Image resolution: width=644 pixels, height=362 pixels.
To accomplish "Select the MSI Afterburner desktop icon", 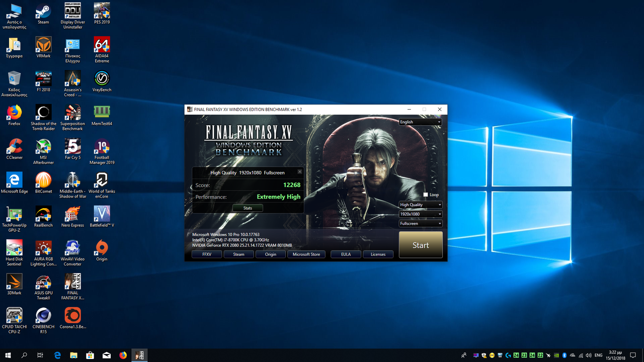I will coord(43,151).
